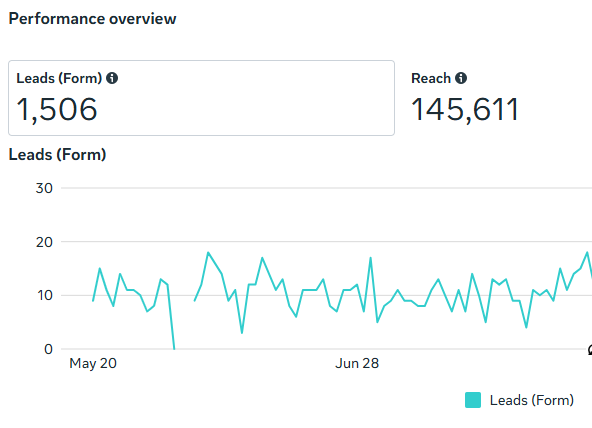
Task: Click the 0 y-axis label
Action: [48, 349]
